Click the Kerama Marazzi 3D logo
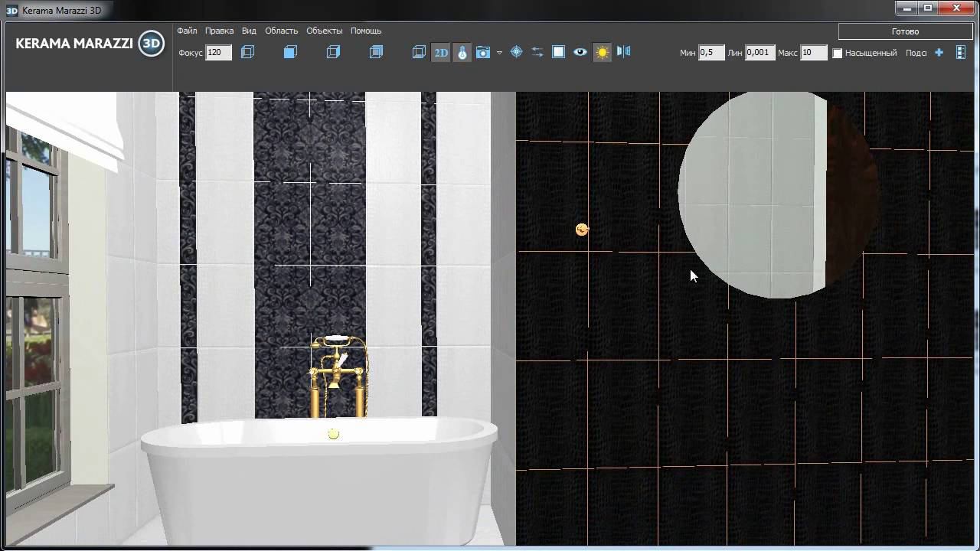Viewport: 980px width, 551px height. (x=90, y=44)
